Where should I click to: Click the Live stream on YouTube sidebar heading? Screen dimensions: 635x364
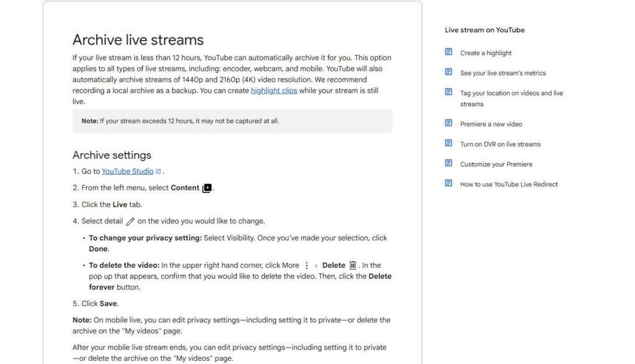[x=484, y=30]
